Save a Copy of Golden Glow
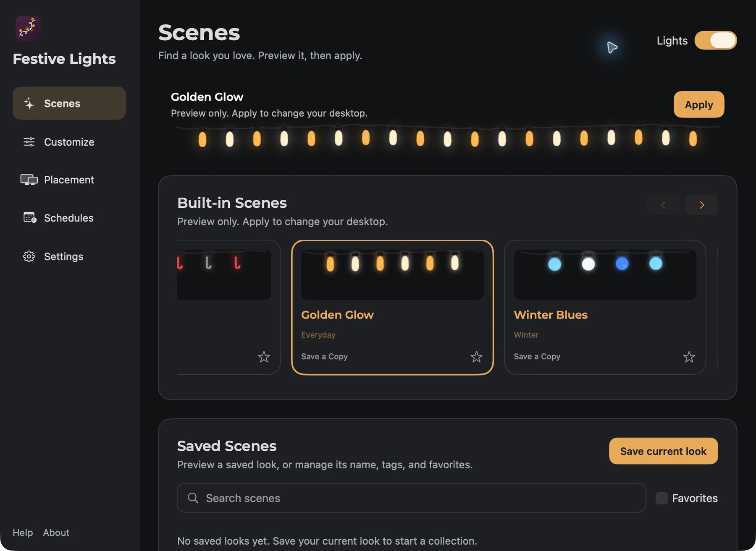This screenshot has width=756, height=551. 324,356
